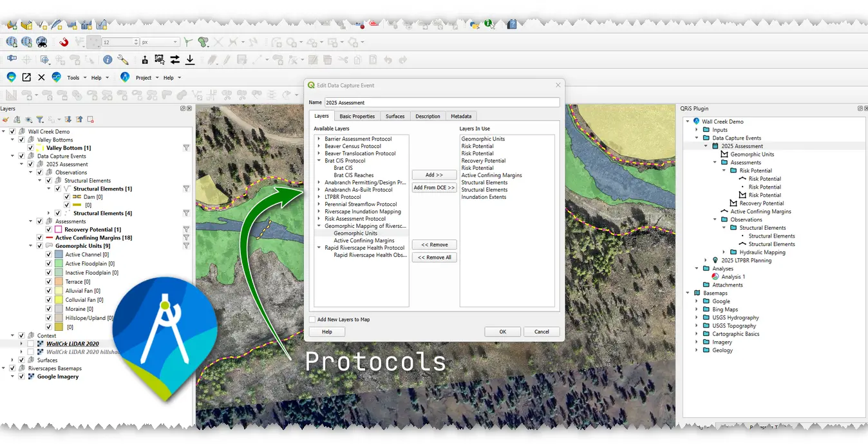Click the Identify Features info icon

(x=108, y=60)
